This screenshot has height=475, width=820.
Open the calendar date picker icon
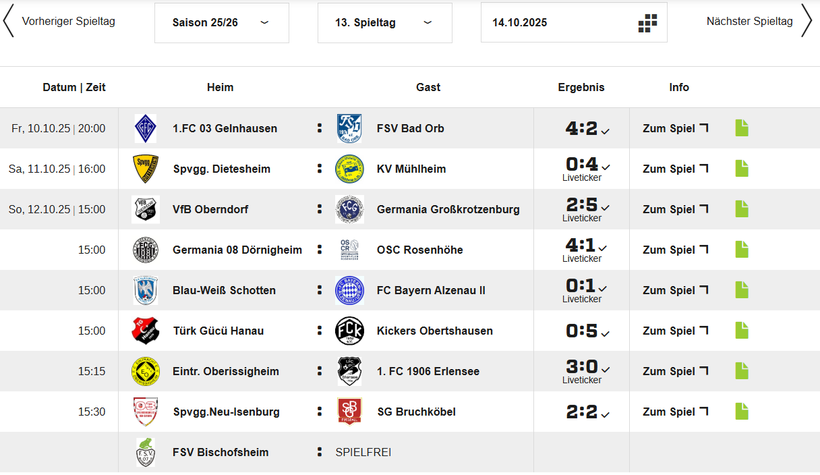point(647,23)
